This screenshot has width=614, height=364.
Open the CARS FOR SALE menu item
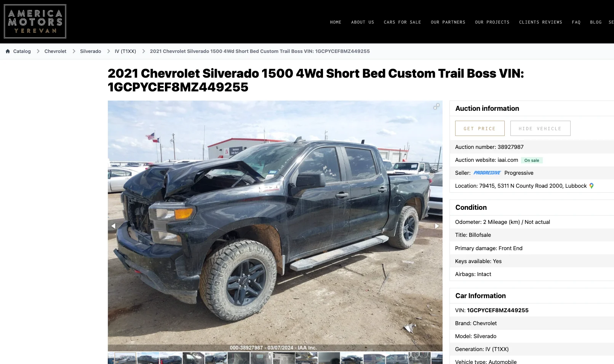(x=402, y=22)
